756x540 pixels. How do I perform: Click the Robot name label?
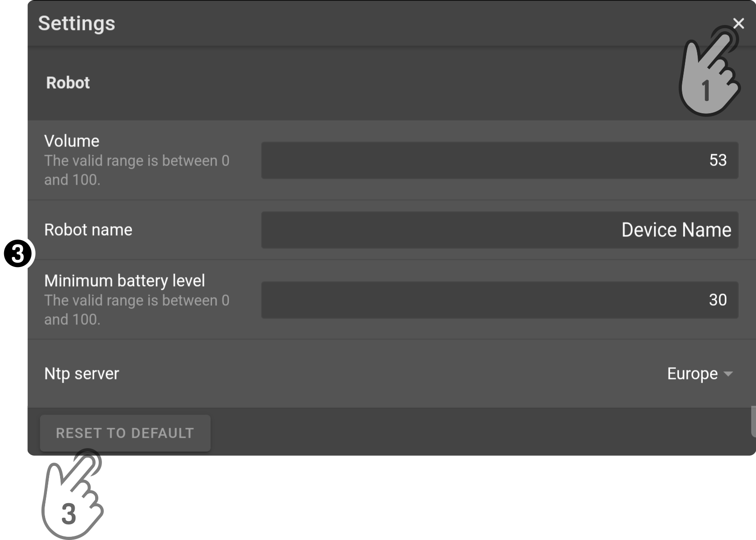pos(88,230)
